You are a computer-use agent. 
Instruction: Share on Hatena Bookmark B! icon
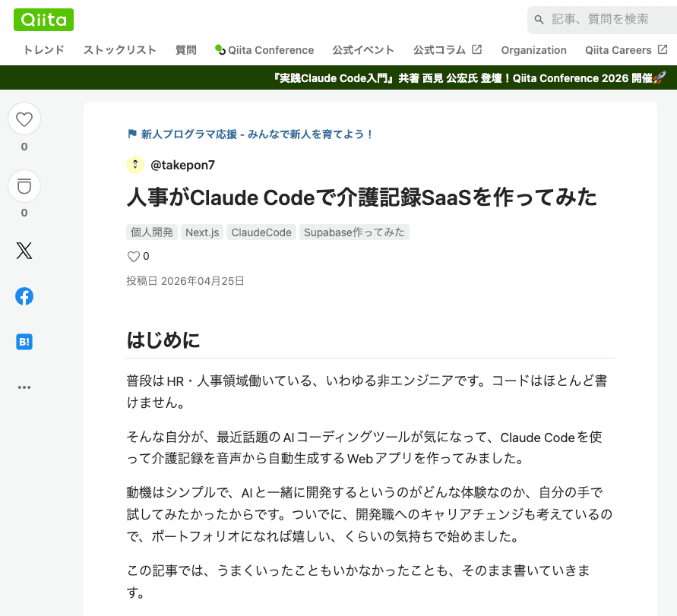pyautogui.click(x=24, y=342)
